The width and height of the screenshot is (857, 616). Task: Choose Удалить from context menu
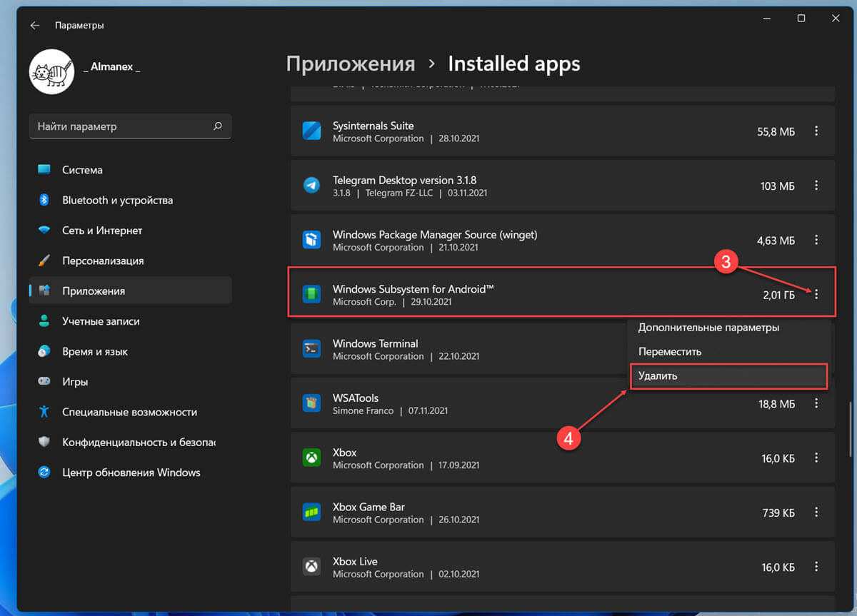(x=728, y=376)
